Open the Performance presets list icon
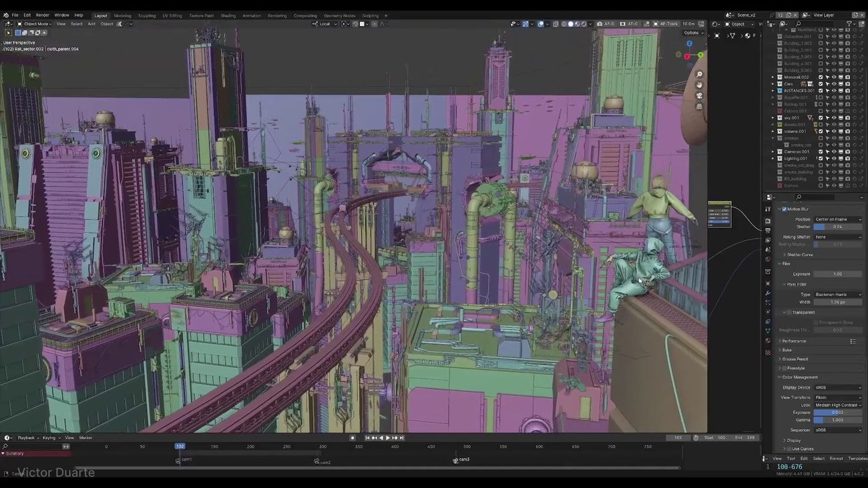This screenshot has height=488, width=868. click(x=853, y=341)
